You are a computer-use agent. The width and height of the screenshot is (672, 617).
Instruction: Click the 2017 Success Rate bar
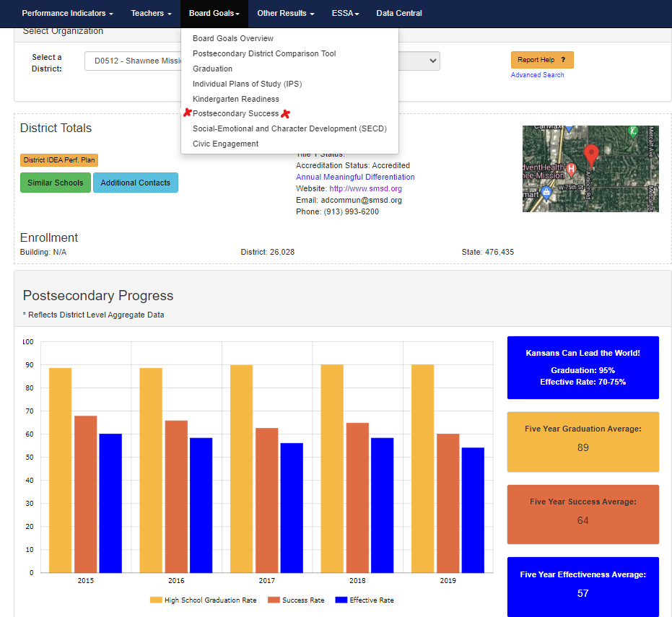[266, 501]
